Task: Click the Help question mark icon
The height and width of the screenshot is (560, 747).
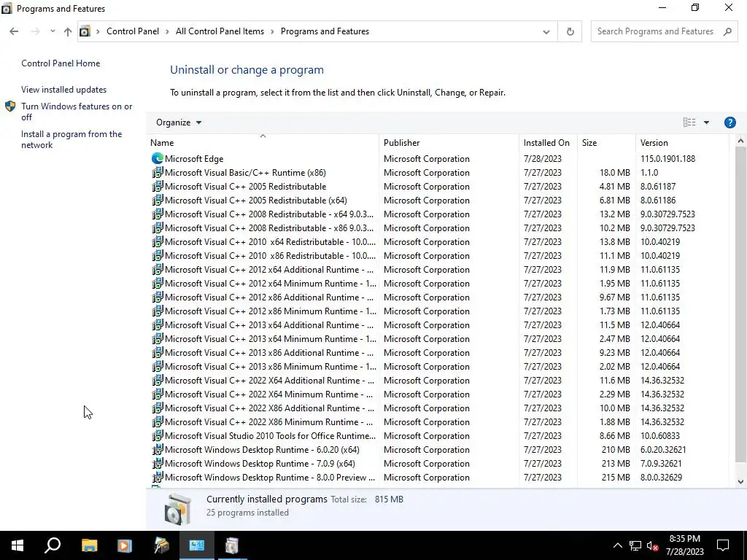Action: click(729, 122)
